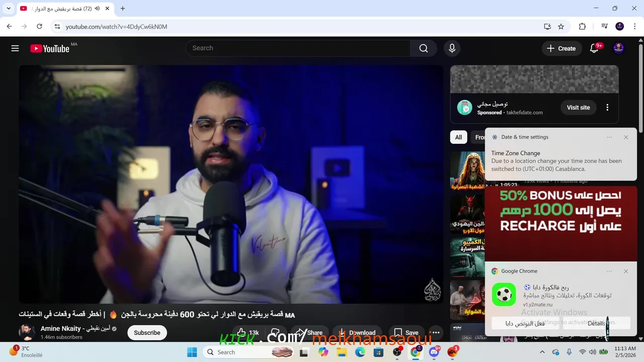Click the taskbar Search box

coord(250,352)
